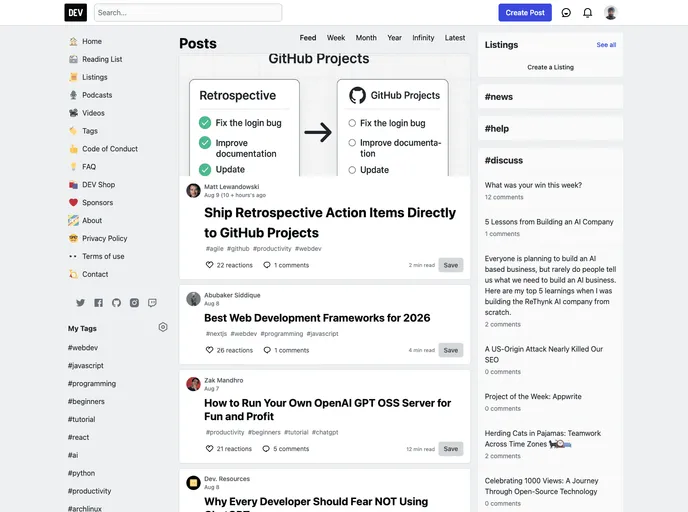
Task: Click the #chatgpt tag on third post
Action: 325,432
